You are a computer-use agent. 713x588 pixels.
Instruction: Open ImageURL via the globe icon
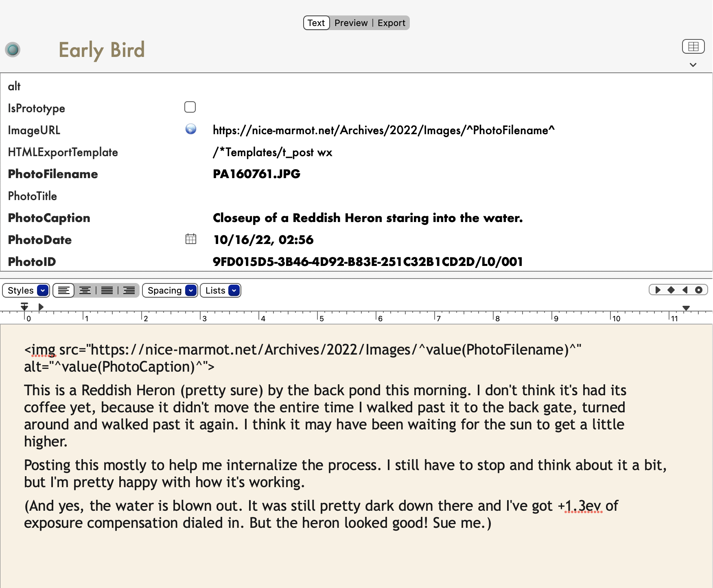coord(191,129)
